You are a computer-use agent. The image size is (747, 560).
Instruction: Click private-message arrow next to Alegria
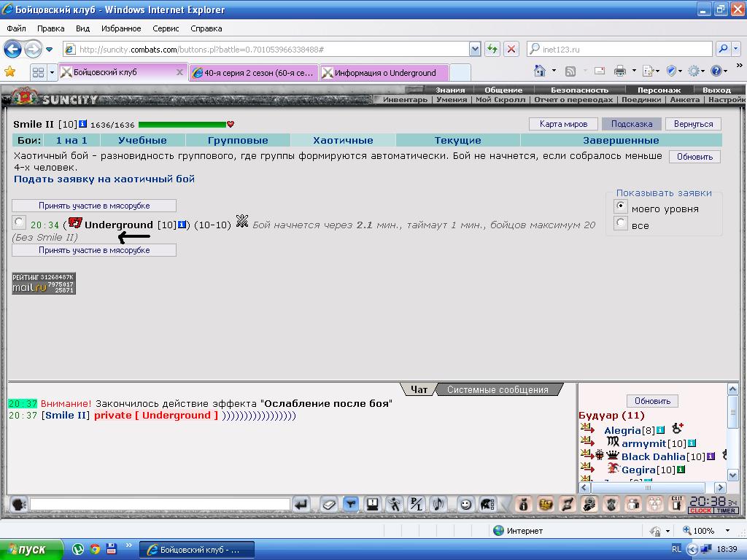[x=587, y=428]
